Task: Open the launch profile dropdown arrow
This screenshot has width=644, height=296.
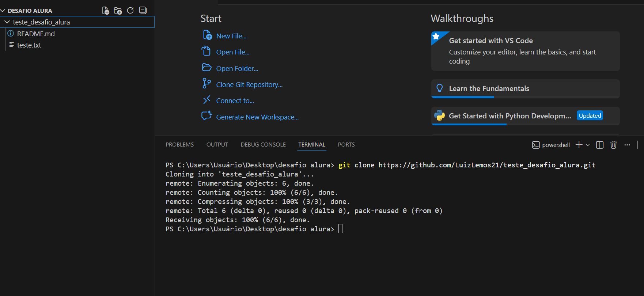Action: [588, 145]
